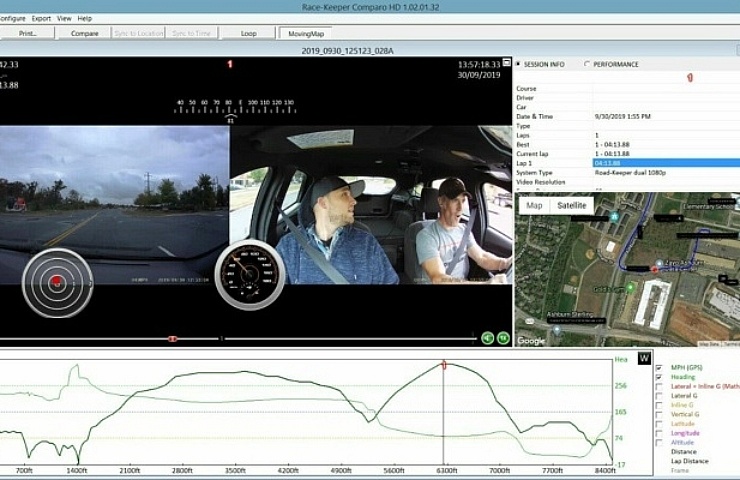
Task: Click the MovingMap button
Action: click(x=306, y=34)
